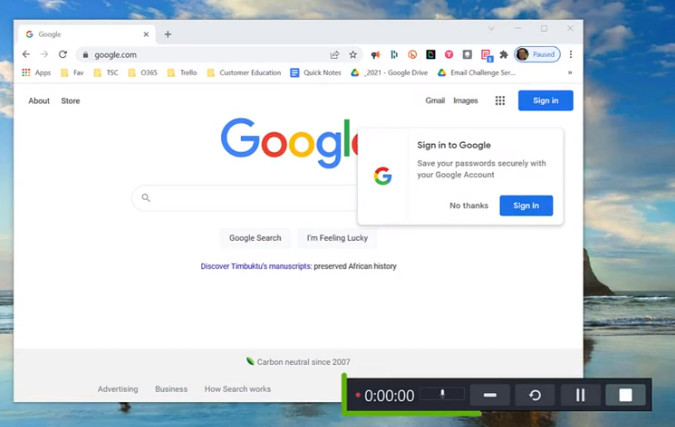
Task: Click the Advertising footer link
Action: click(118, 389)
